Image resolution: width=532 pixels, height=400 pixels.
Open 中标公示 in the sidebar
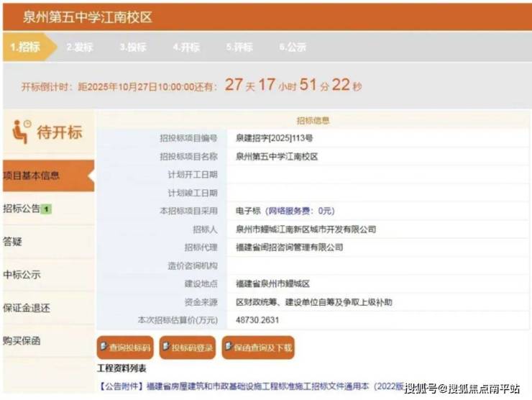22,275
